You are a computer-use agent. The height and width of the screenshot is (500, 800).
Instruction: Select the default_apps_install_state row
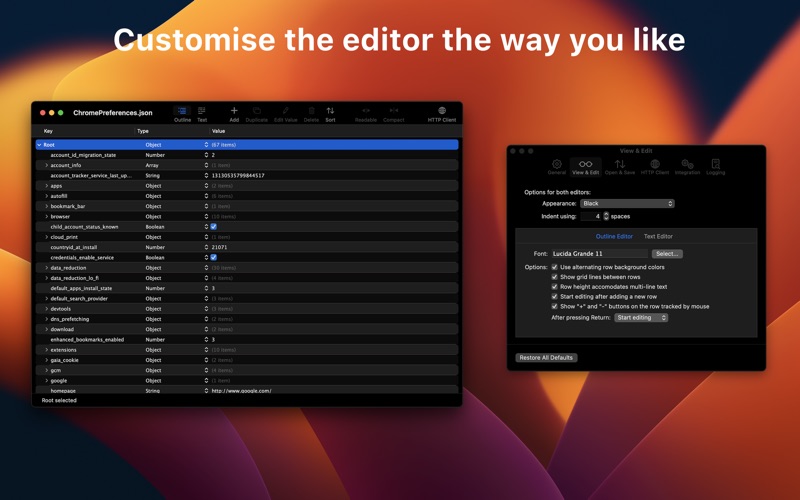(x=247, y=288)
